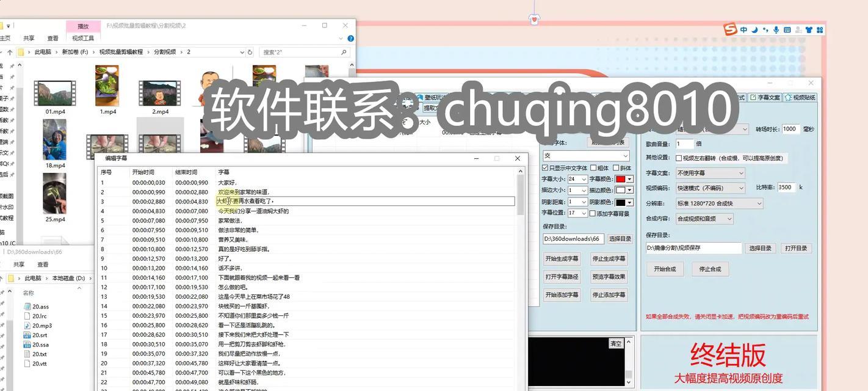Image resolution: width=868 pixels, height=391 pixels.
Task: Select the 18.mp4 video thumbnail
Action: 55,139
